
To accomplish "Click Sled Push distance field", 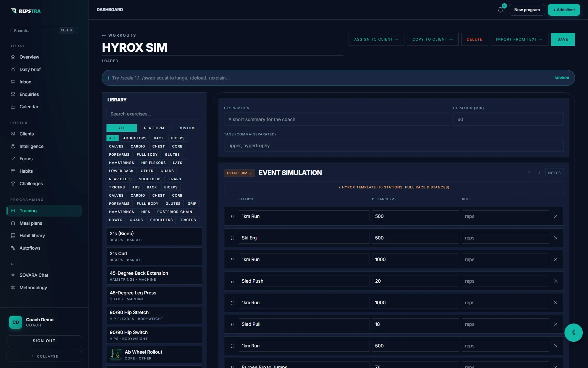I will [415, 281].
